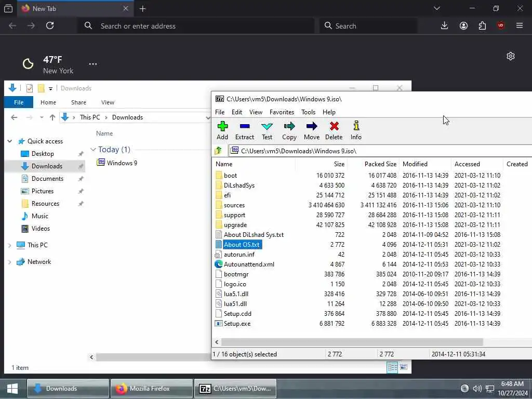Switch Explorer to large icons view
Viewport: 532px width, 399px height.
coord(403,367)
